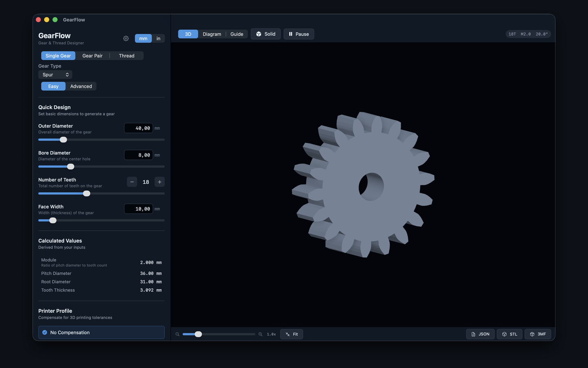Switch to Single Gear tab
Viewport: 588px width, 368px height.
(58, 56)
